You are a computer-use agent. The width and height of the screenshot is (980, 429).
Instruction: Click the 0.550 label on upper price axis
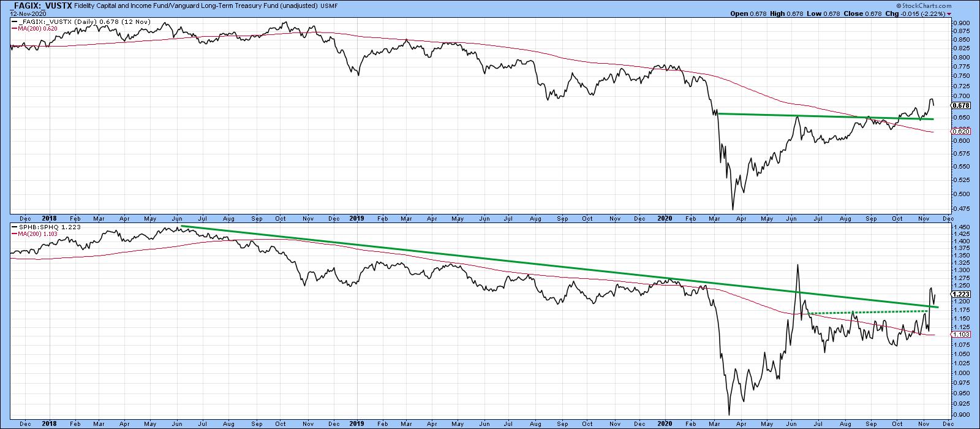click(961, 167)
